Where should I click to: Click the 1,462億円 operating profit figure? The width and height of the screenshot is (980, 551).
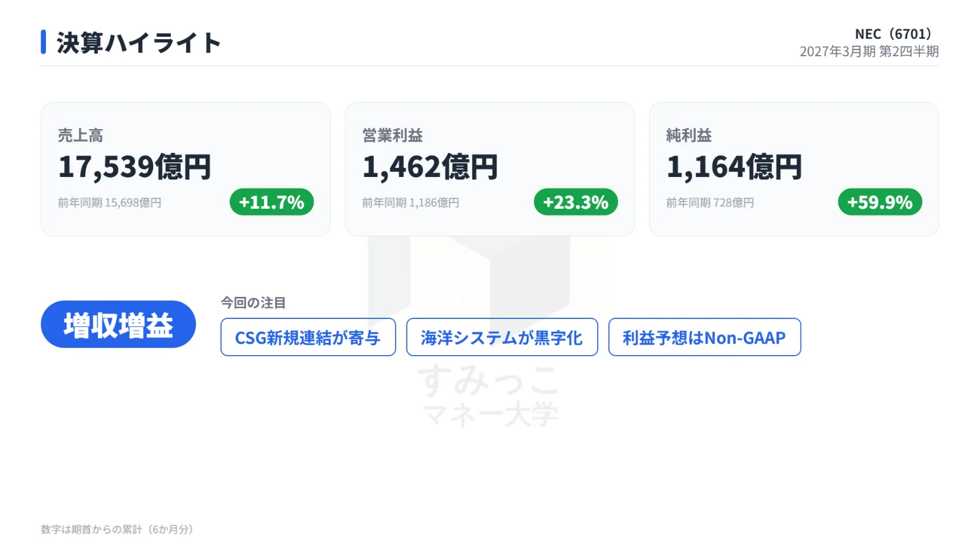pos(430,167)
